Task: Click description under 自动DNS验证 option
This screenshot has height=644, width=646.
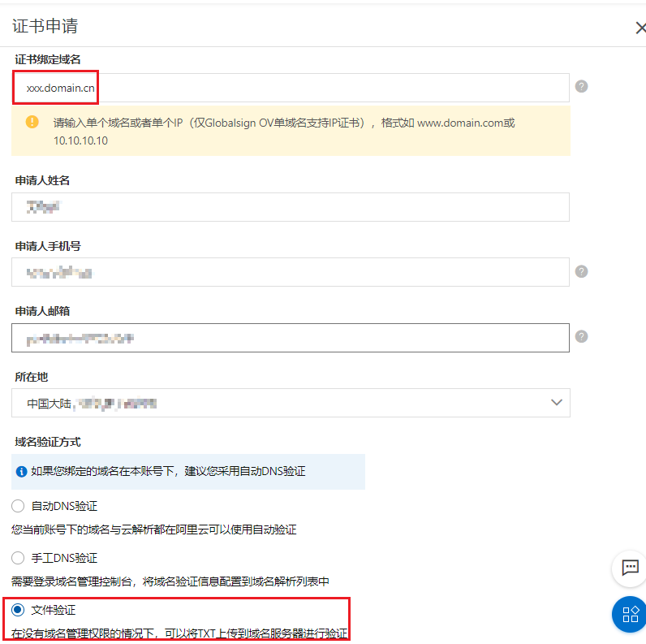Action: (x=154, y=529)
